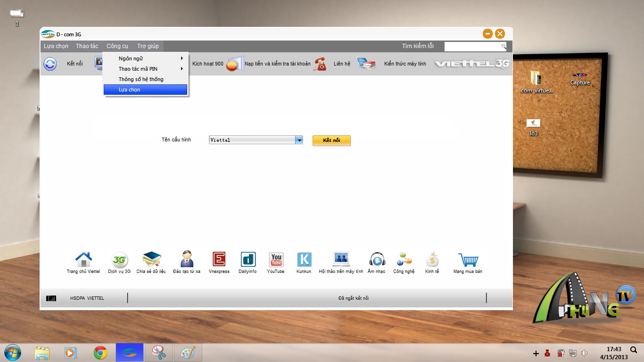Open Đào tạo từ xa icon
The height and width of the screenshot is (362, 644).
(187, 259)
